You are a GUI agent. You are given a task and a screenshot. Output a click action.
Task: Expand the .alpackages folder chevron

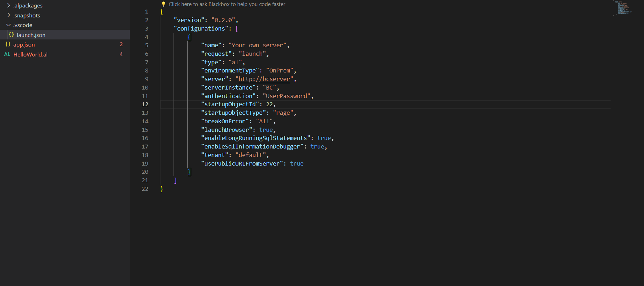tap(9, 5)
